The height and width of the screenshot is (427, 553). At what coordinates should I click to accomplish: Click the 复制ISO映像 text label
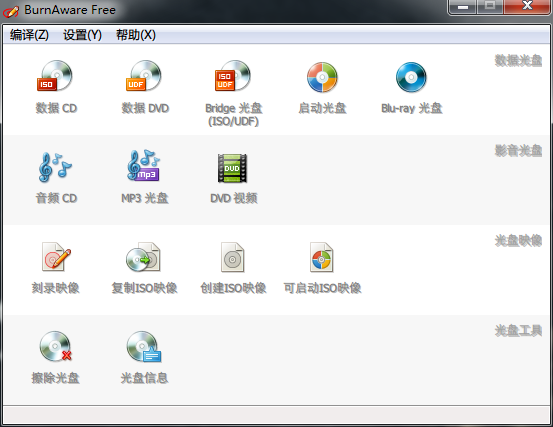pyautogui.click(x=144, y=288)
